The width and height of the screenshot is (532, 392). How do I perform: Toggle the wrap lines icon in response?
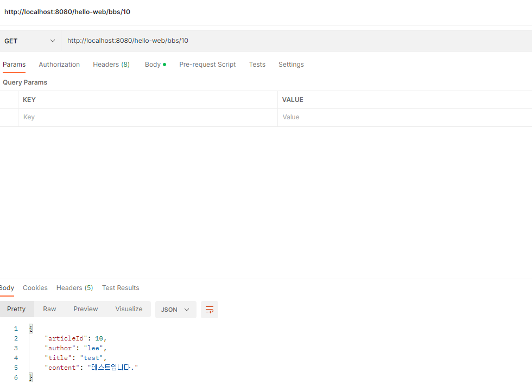pyautogui.click(x=209, y=310)
